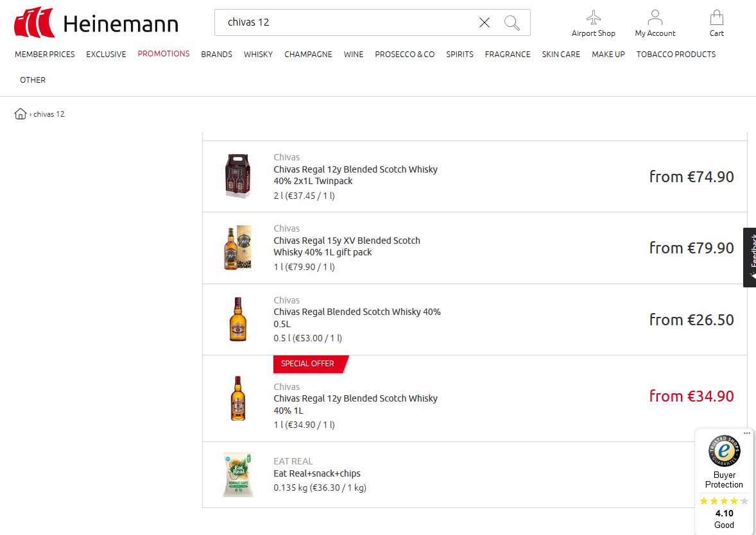
Task: Open CHAMPAGNE menu
Action: (308, 55)
